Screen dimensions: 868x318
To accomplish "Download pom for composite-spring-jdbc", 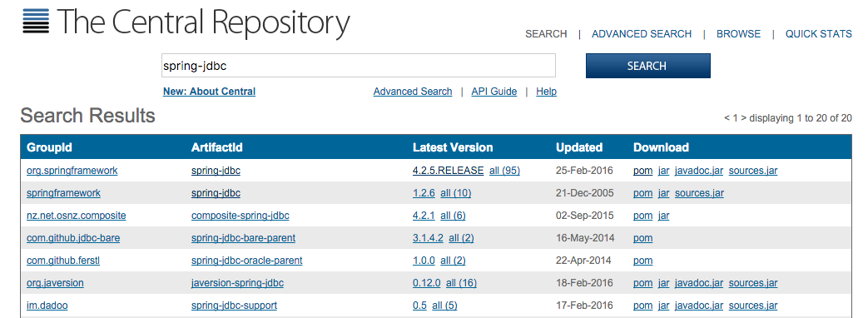I will click(x=642, y=216).
